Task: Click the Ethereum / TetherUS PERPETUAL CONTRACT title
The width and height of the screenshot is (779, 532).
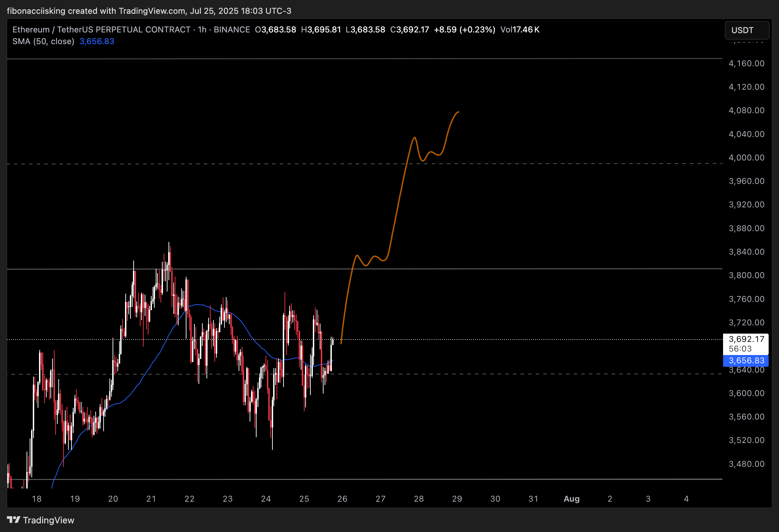Action: coord(102,30)
